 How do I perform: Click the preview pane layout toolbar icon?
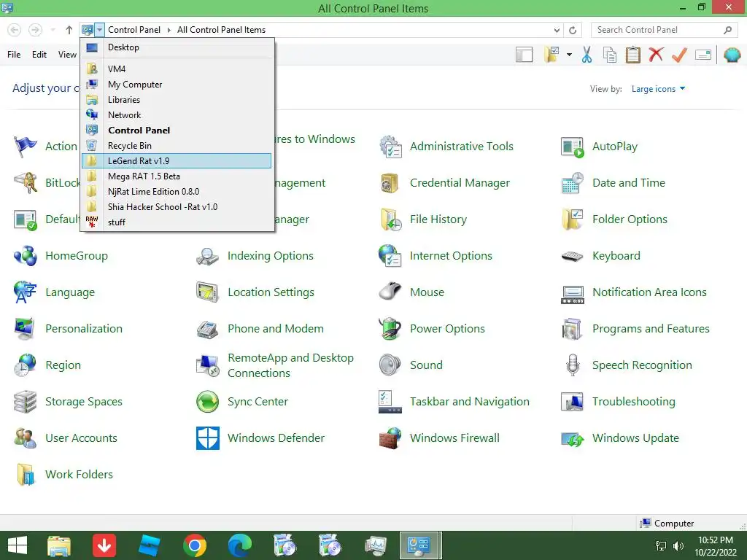tap(524, 55)
